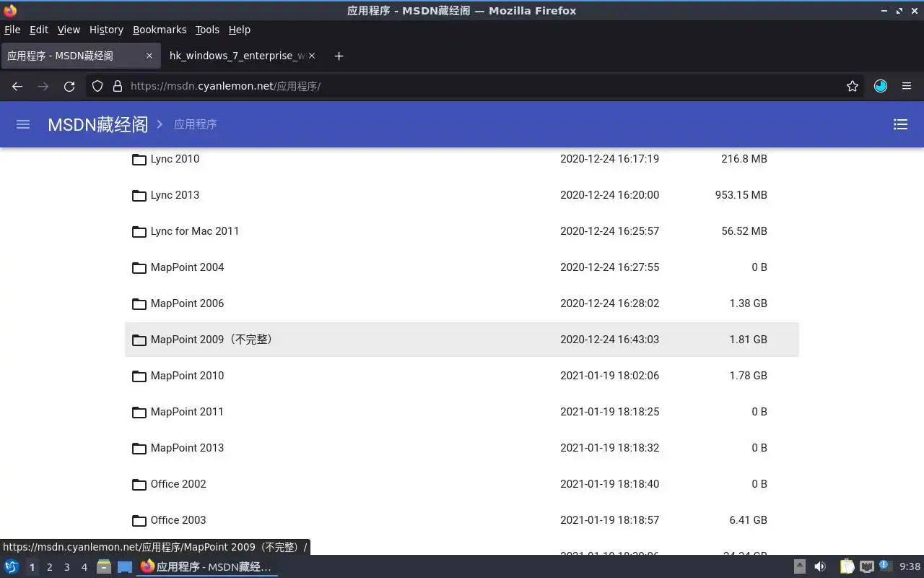Screen dimensions: 924x578
Task: Click the MapPoint 2004 folder icon
Action: pos(139,268)
